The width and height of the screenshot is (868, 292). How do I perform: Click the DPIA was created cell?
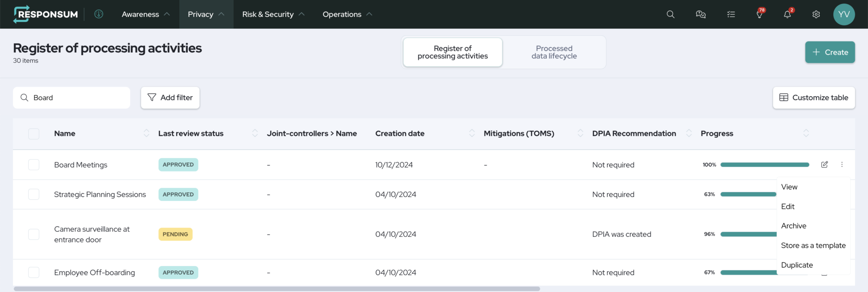click(x=622, y=234)
